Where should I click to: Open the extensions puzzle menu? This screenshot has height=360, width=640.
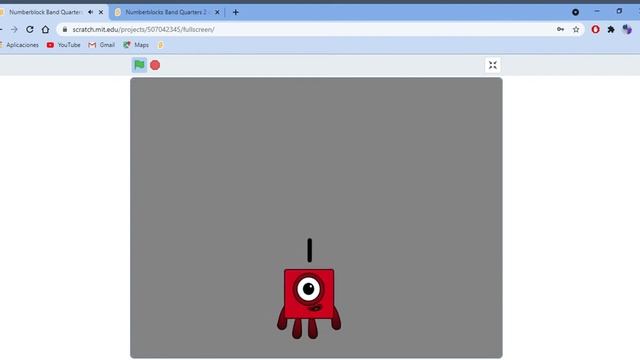tap(611, 29)
